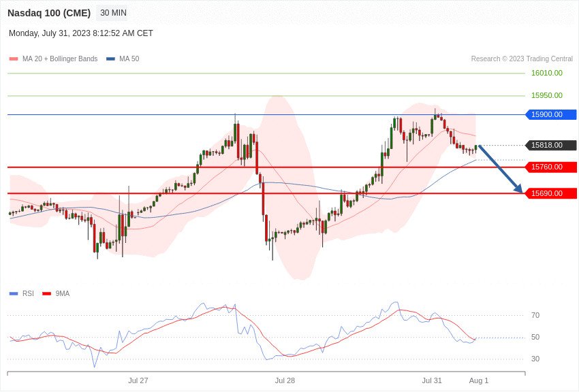579x392 pixels.
Task: Click the RSI 50 axis label
Action: tap(535, 337)
